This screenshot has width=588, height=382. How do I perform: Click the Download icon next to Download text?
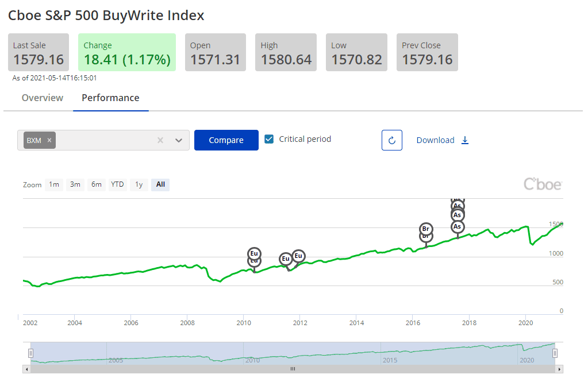pyautogui.click(x=465, y=140)
